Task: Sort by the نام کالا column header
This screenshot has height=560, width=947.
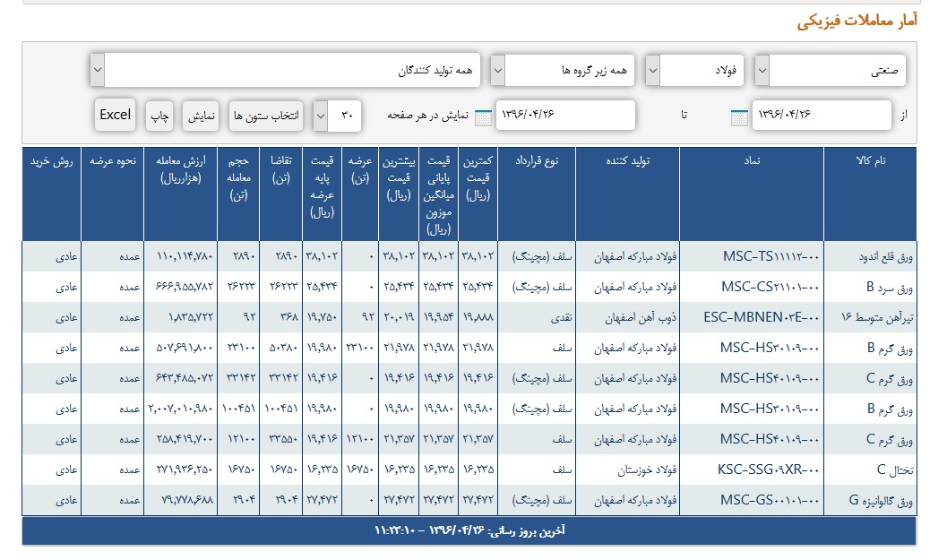Action: click(869, 160)
